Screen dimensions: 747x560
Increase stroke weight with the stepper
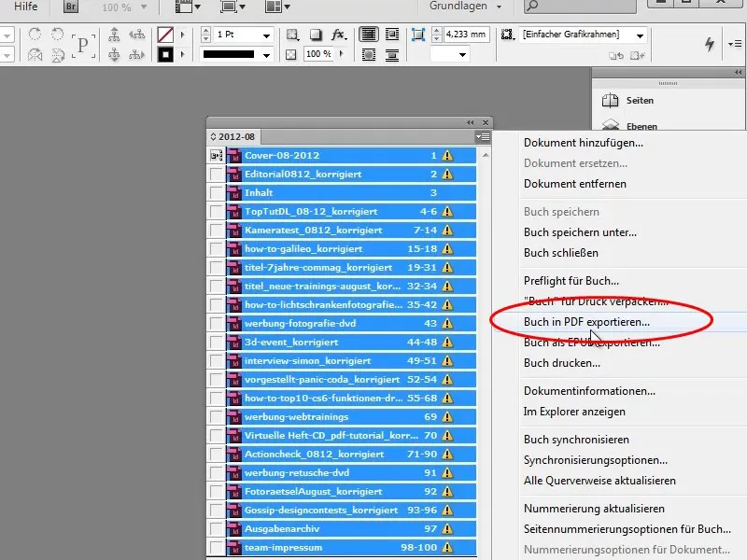click(205, 31)
